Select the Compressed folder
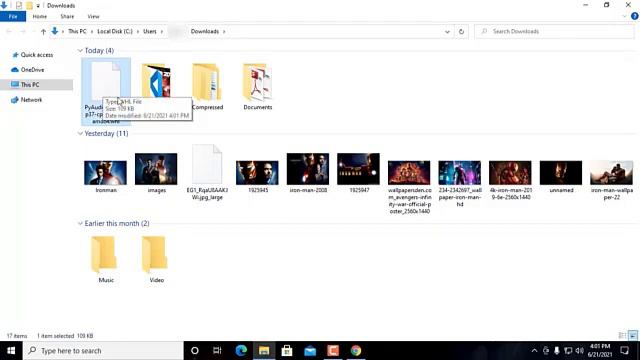 [207, 87]
